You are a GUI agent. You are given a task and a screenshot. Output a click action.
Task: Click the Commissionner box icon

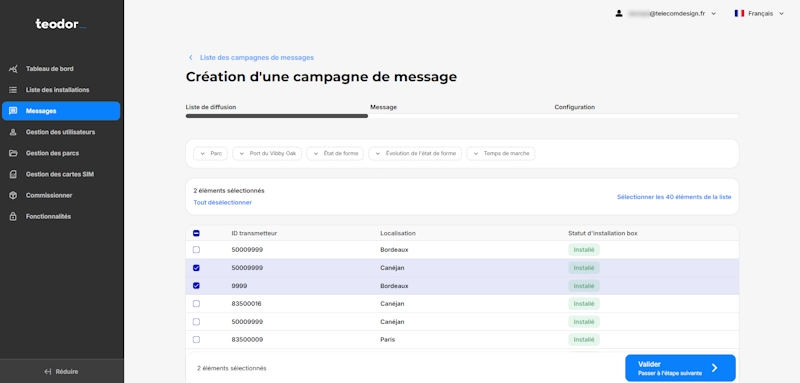click(13, 195)
